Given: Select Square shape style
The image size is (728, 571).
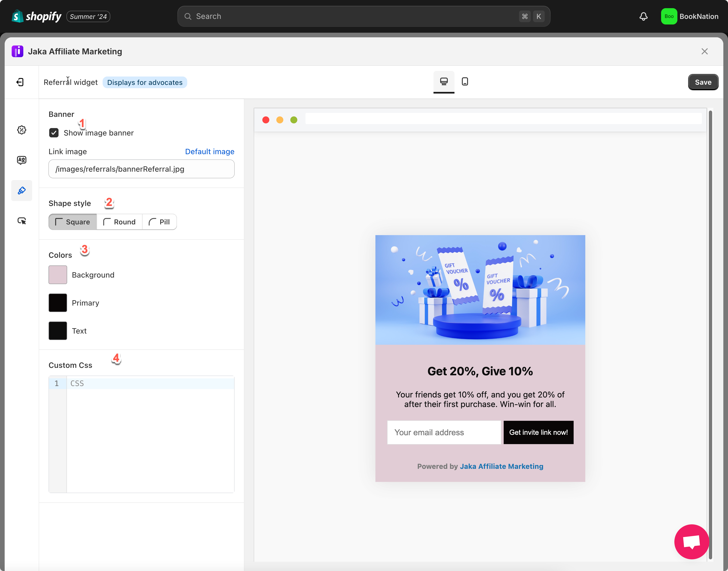Looking at the screenshot, I should pyautogui.click(x=73, y=222).
